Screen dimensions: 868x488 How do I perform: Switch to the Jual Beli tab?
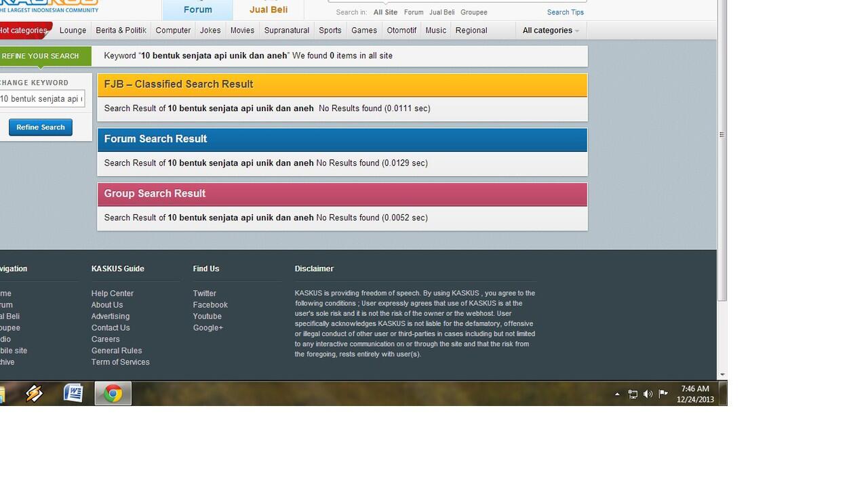click(269, 9)
